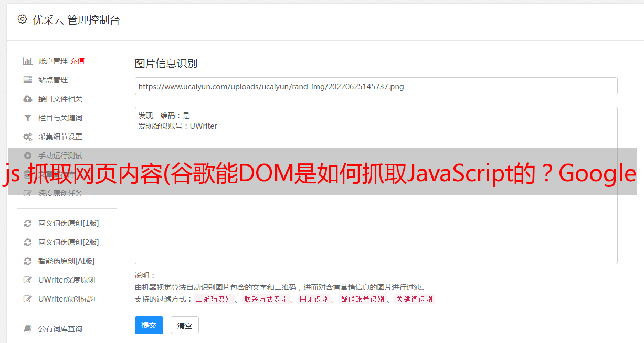Click the 发现二维码：是 result line
Screen dimensions: 644x343
tap(164, 116)
